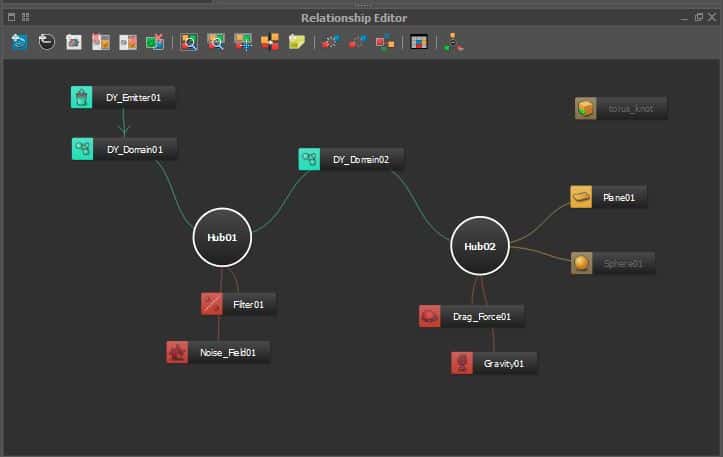The height and width of the screenshot is (457, 723).
Task: Click the fourth toolbar icon with red and orange panels
Action: [x=101, y=42]
